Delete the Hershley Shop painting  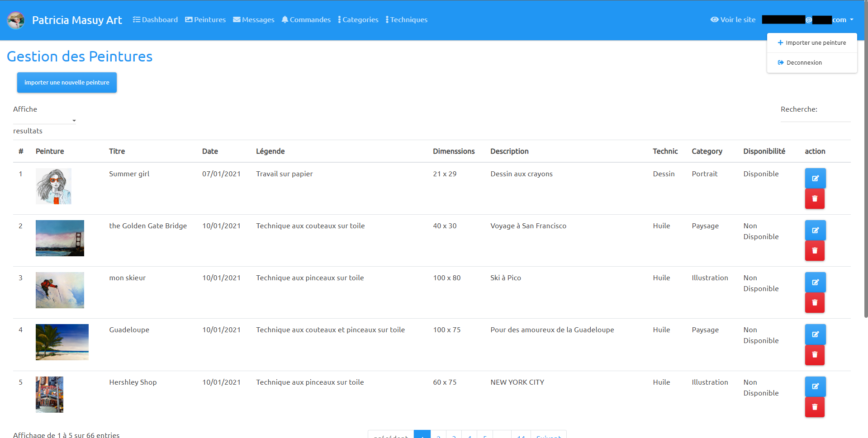(815, 407)
